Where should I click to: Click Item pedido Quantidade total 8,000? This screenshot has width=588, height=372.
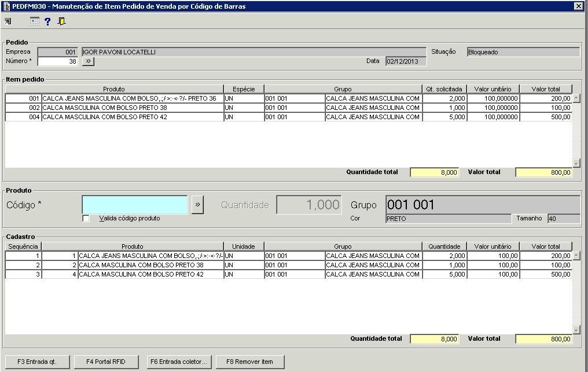coord(435,172)
